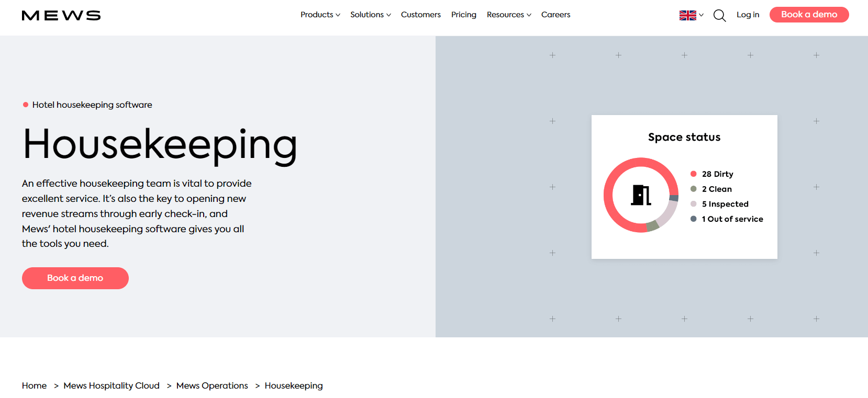Click the red Dirty legend dot
The width and height of the screenshot is (868, 398).
[x=693, y=174]
